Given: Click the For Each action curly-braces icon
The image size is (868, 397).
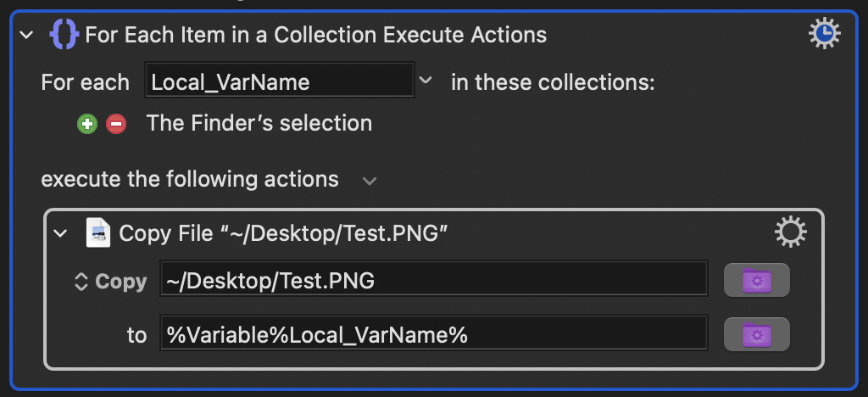Looking at the screenshot, I should [x=64, y=35].
